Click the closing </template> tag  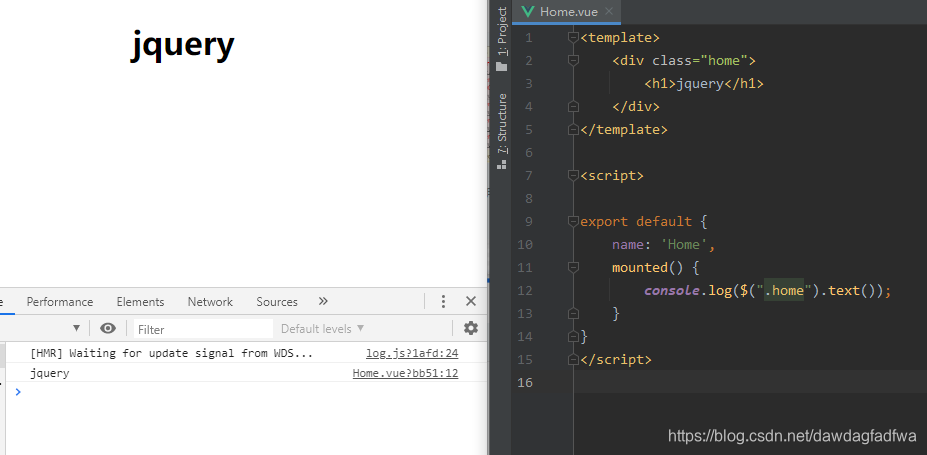coord(624,129)
